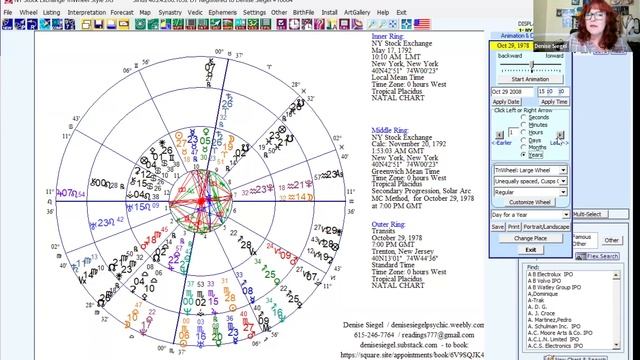
Task: Click the four blue dots toolbar icon
Action: [393, 24]
